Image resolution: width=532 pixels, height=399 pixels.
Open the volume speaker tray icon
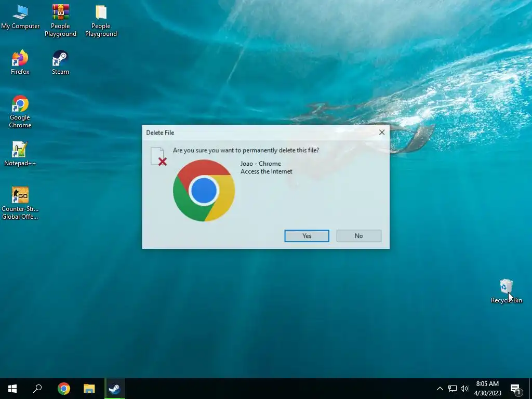[x=464, y=389]
